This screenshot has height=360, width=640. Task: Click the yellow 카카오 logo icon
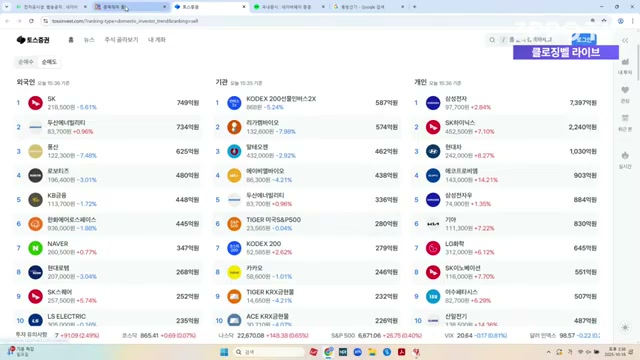(234, 272)
